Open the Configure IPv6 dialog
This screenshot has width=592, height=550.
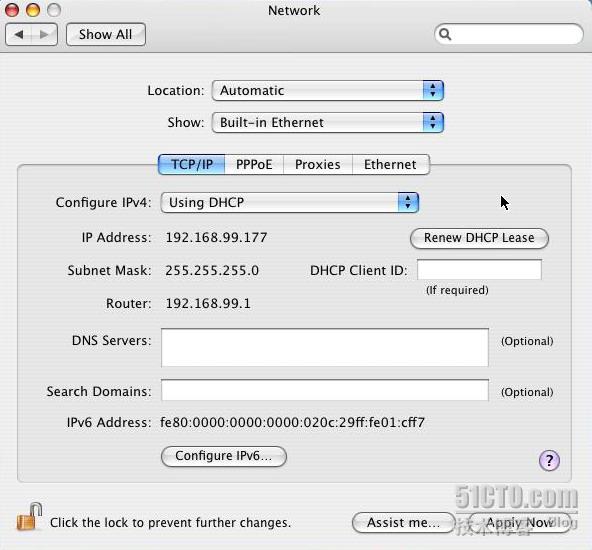[224, 456]
